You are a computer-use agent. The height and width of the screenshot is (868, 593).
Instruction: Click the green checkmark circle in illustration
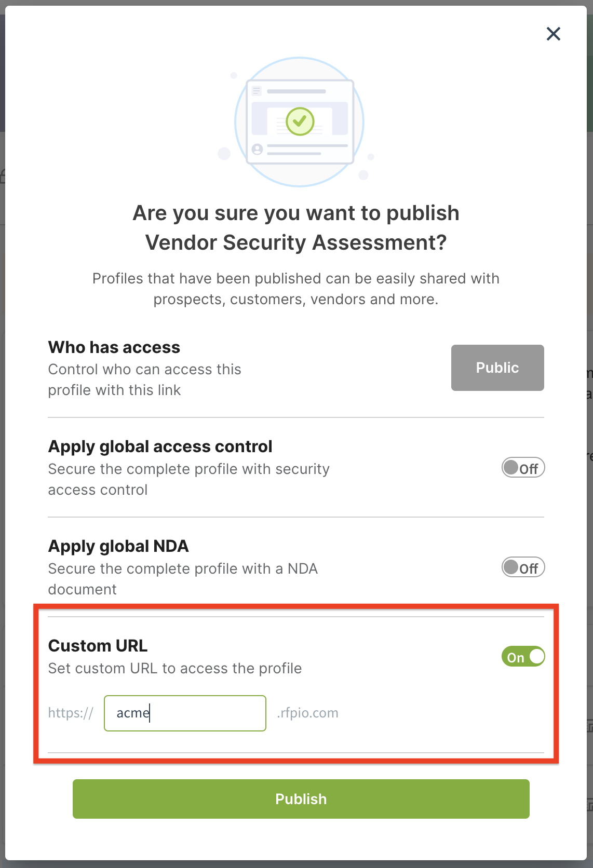[x=300, y=121]
